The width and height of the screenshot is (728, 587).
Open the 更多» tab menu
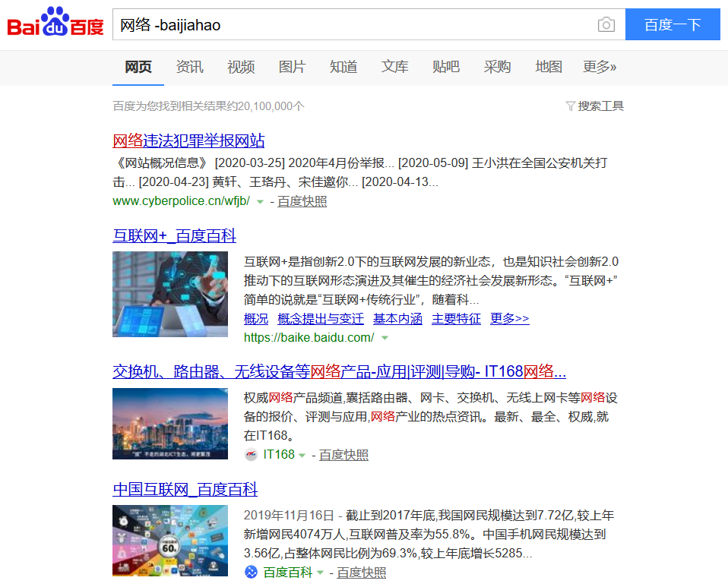click(600, 67)
